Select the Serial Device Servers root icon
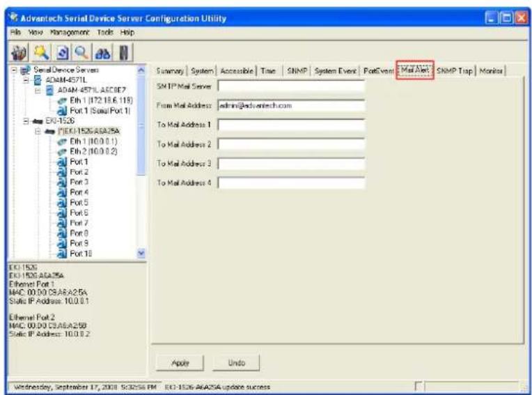Viewport: 532px width, 395px height. point(26,70)
